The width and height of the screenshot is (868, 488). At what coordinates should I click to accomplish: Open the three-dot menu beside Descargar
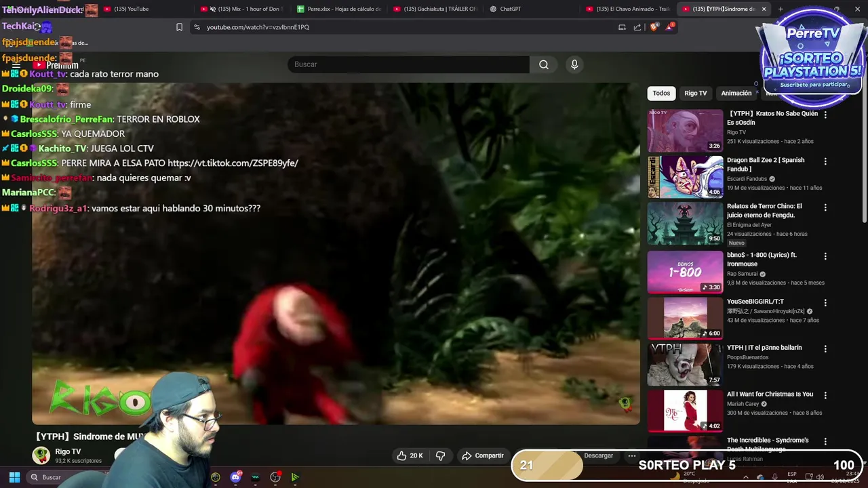[x=632, y=455]
